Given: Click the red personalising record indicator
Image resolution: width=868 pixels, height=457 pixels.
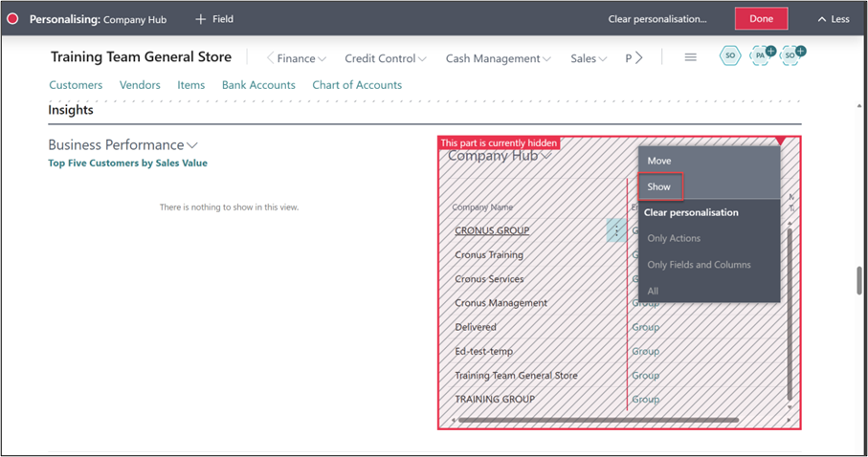Looking at the screenshot, I should [13, 18].
